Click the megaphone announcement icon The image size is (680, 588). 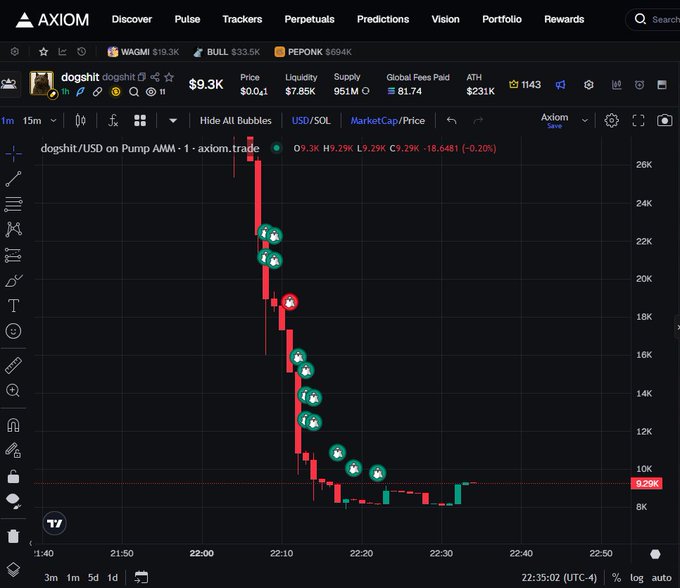(560, 85)
